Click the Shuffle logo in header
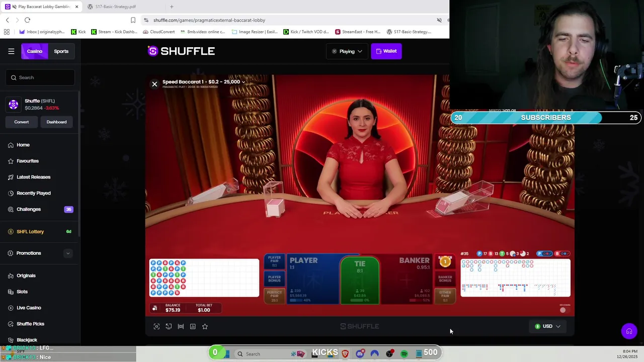This screenshot has height=362, width=644. (x=181, y=51)
